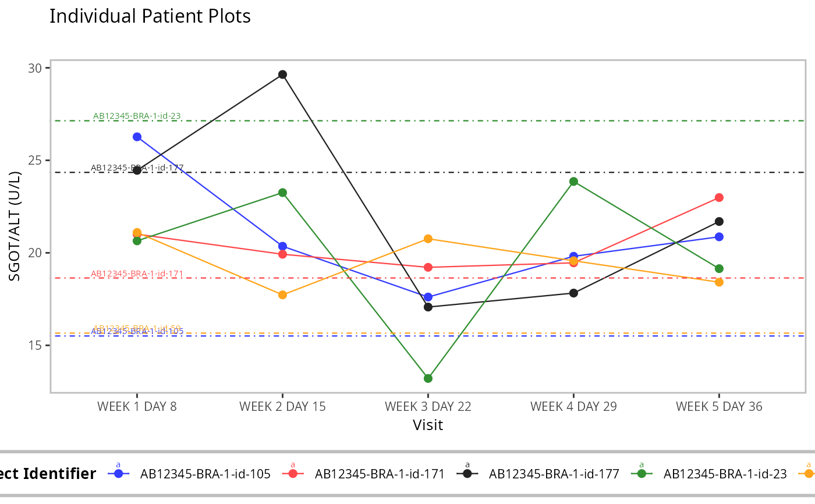Click the red legend marker for id-171

point(293,474)
